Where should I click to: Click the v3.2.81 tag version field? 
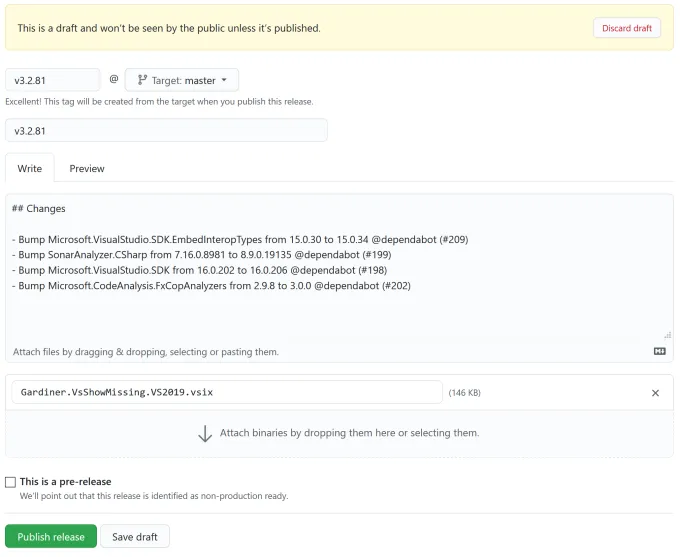click(52, 80)
